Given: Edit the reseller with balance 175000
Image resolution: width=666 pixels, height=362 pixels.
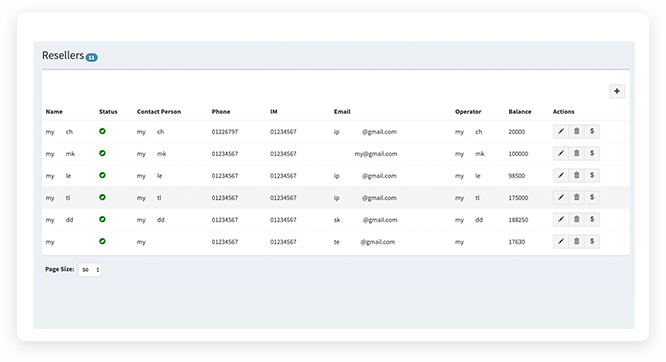Looking at the screenshot, I should tap(561, 198).
